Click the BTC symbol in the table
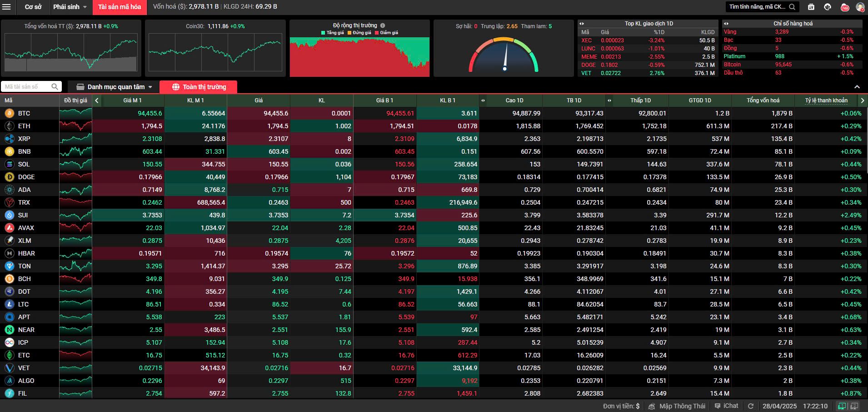 click(24, 113)
